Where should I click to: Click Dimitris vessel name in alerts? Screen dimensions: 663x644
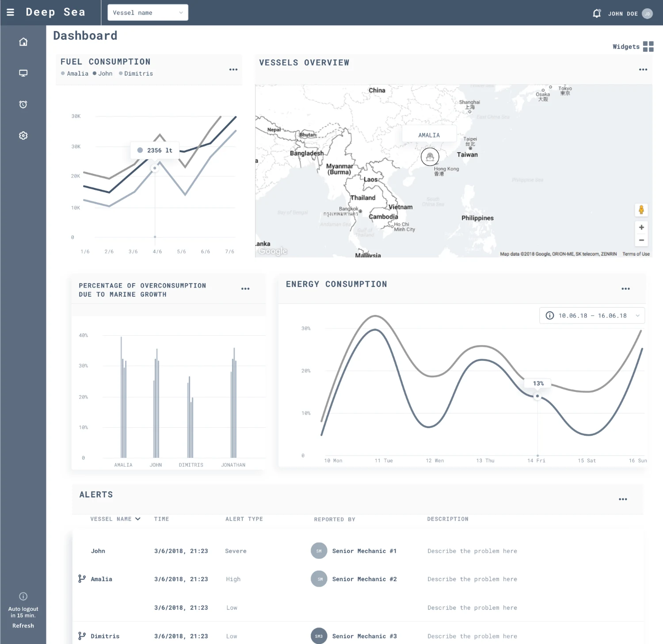[105, 636]
